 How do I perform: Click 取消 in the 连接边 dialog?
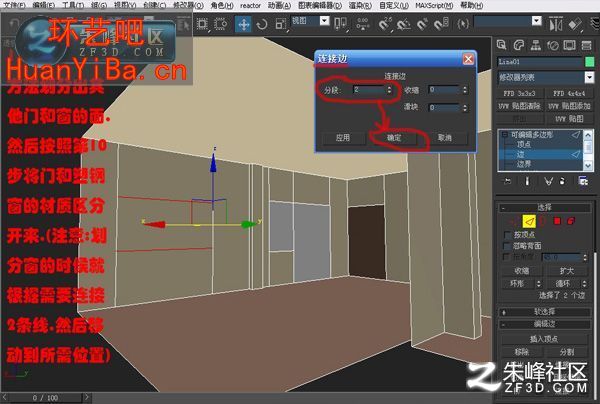(445, 138)
